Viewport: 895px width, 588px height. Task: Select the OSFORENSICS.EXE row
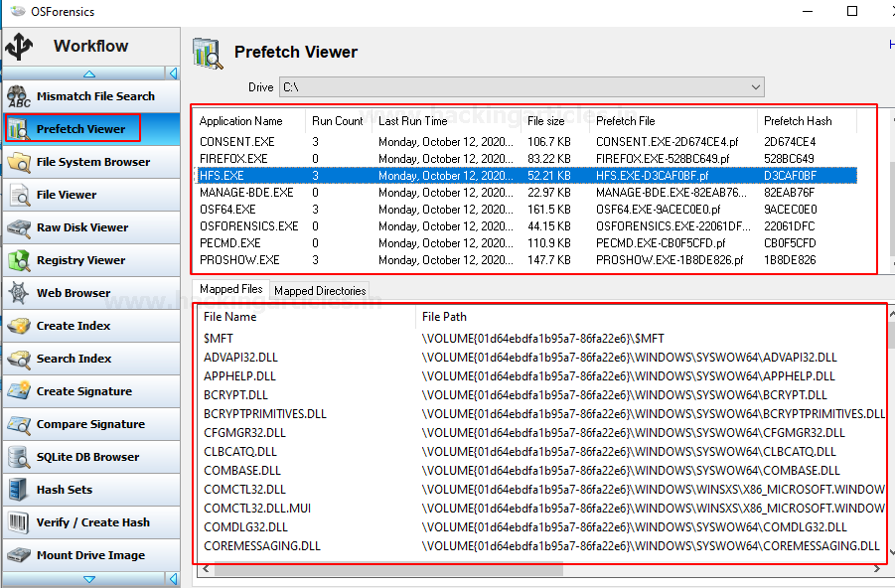(x=525, y=226)
